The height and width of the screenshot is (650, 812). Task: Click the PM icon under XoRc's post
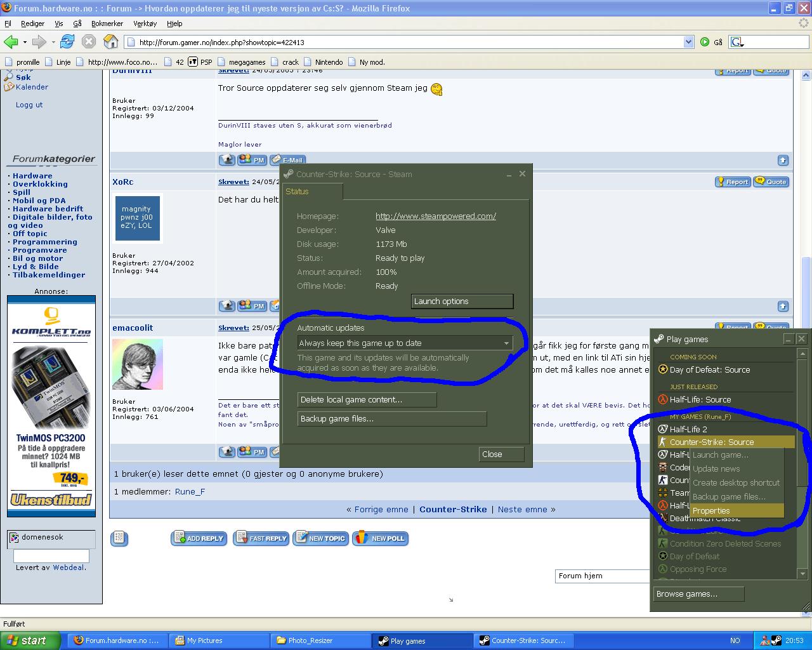coord(252,306)
